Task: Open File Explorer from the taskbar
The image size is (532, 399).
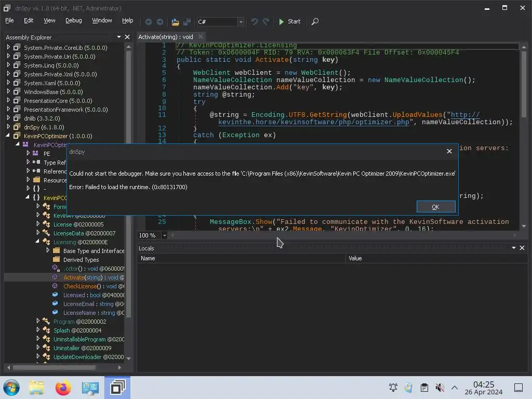Action: click(36, 388)
